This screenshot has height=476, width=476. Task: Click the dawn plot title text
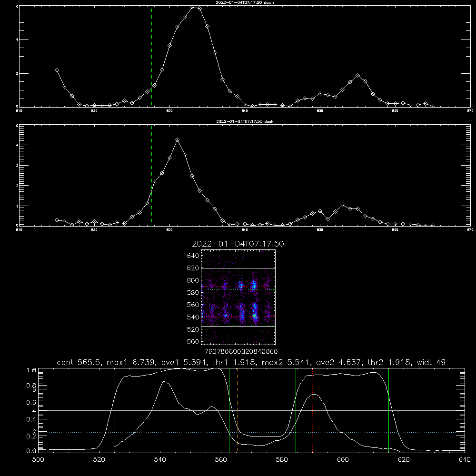245,2
